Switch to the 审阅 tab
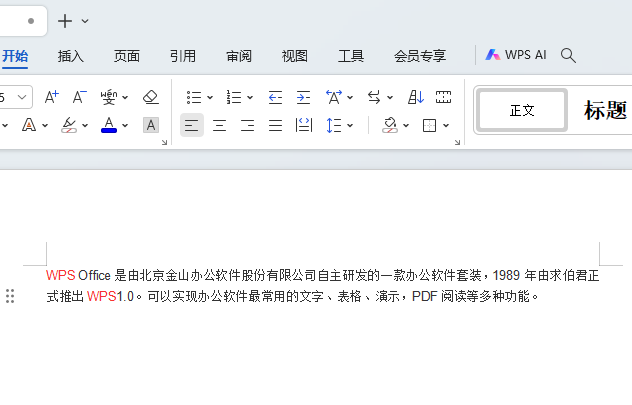Screen dimensions: 632x405 point(239,56)
